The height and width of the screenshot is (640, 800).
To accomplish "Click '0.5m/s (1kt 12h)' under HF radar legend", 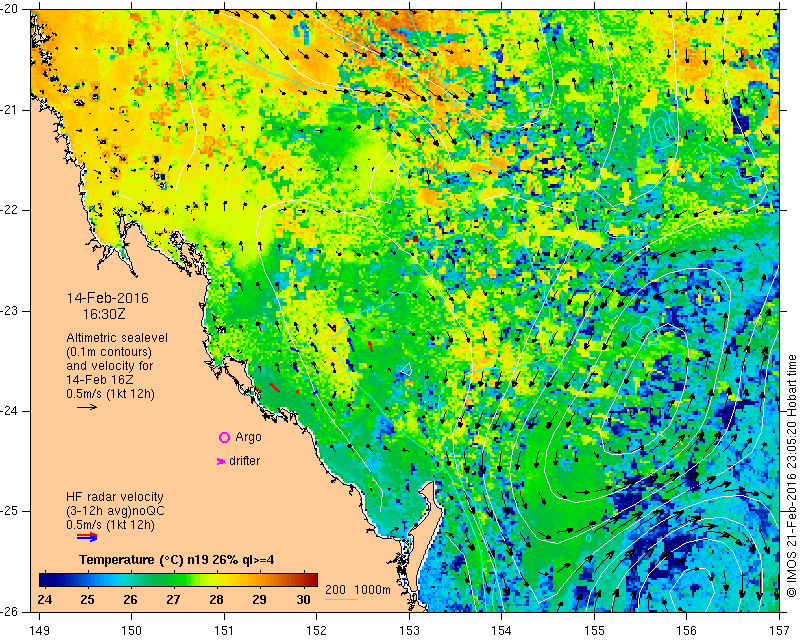I will point(110,525).
